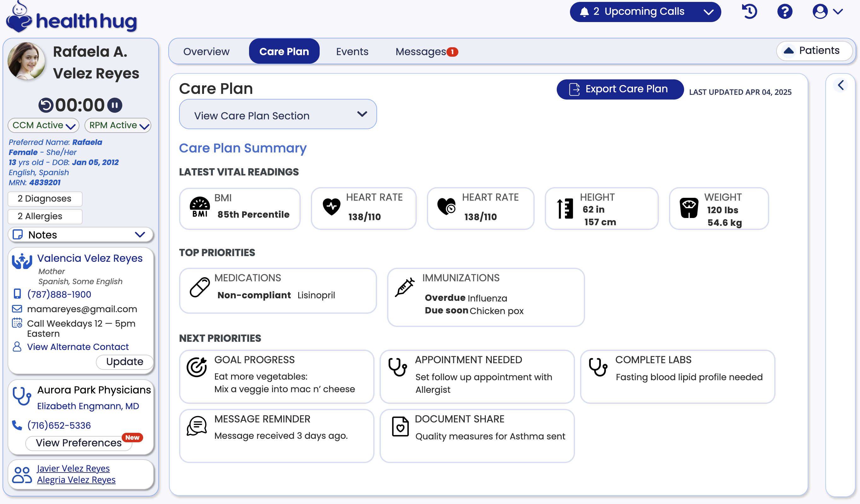Click the notification bell on Upcoming Calls
Image resolution: width=860 pixels, height=504 pixels.
[584, 11]
